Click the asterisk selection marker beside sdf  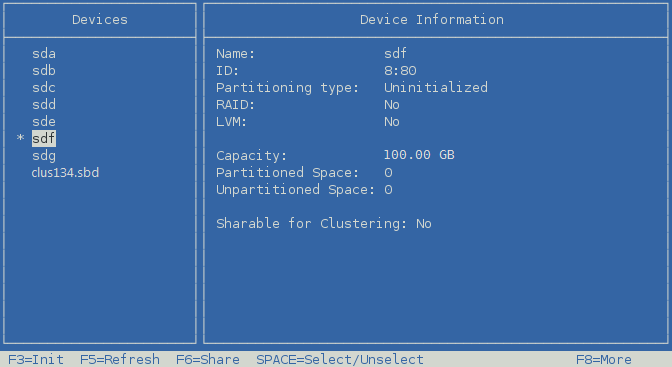click(x=20, y=138)
